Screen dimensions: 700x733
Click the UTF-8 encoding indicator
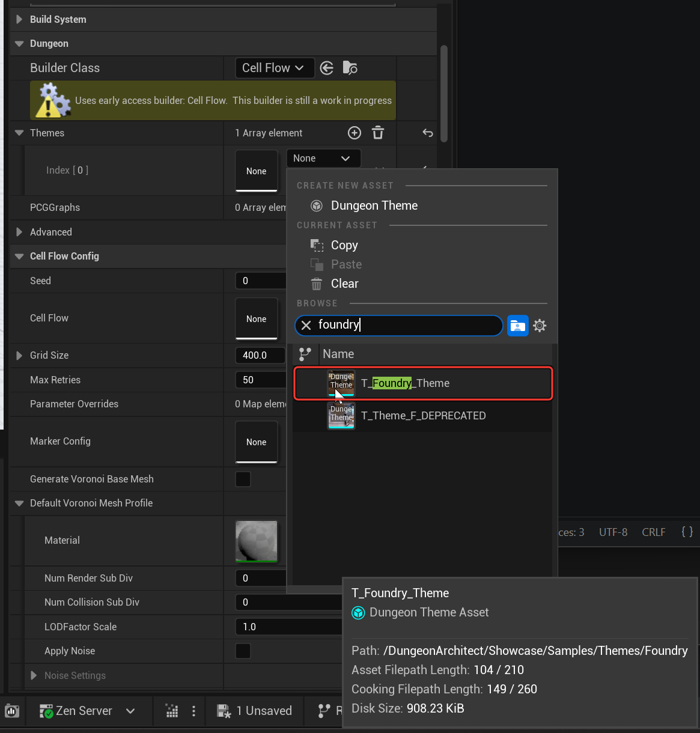(613, 532)
